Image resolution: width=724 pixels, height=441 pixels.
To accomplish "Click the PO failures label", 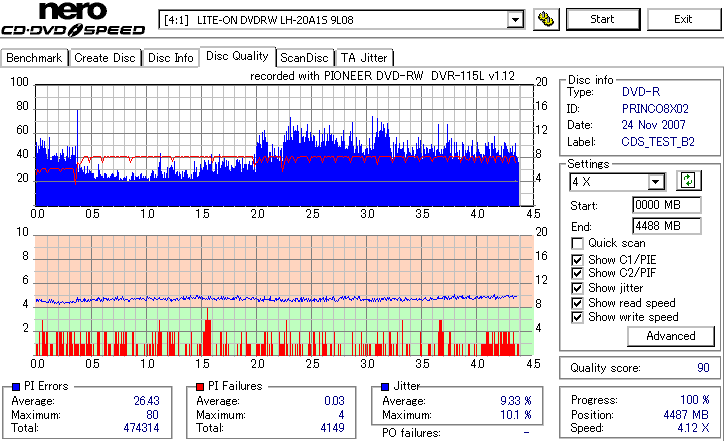I will click(x=411, y=433).
